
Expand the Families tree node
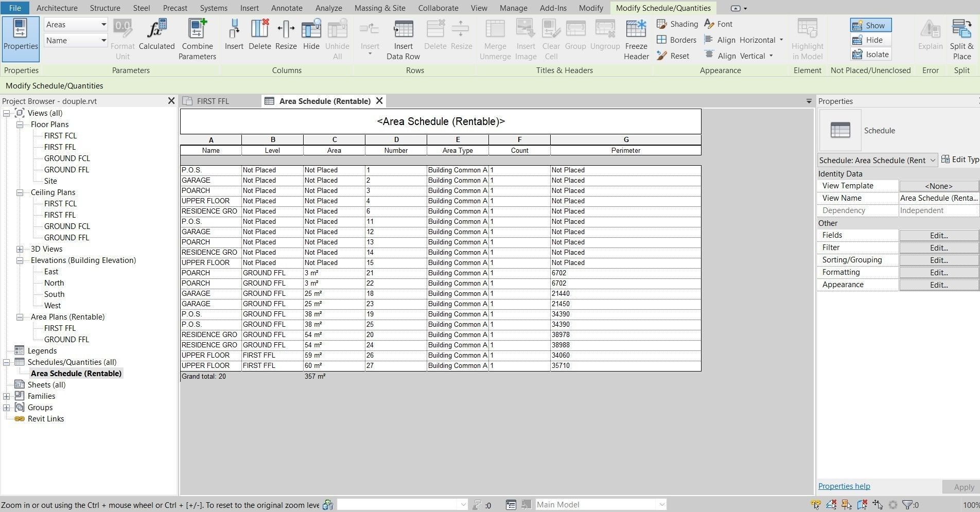[6, 396]
